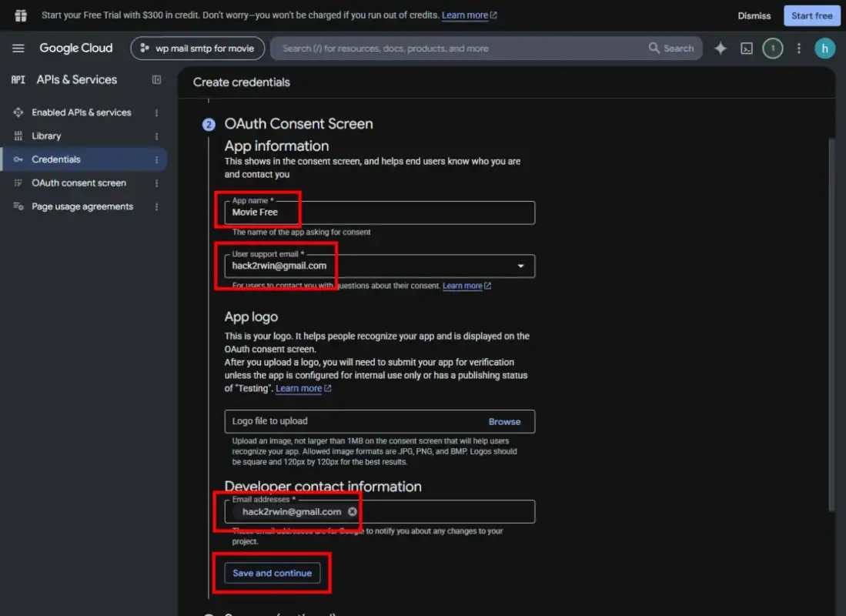The image size is (846, 616).
Task: Go to the Library page
Action: (46, 136)
